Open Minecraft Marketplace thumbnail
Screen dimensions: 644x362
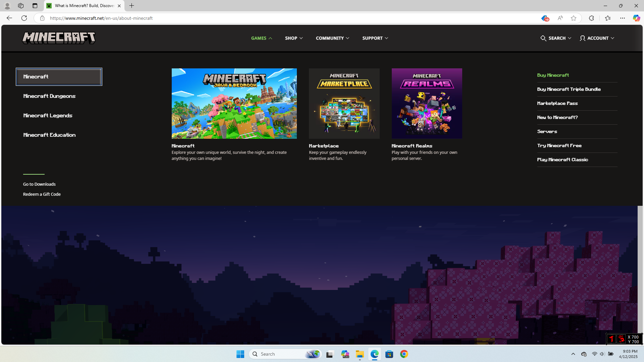[344, 104]
